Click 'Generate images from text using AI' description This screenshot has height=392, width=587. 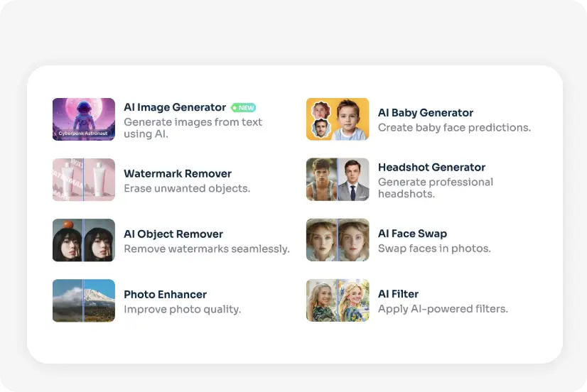point(193,128)
